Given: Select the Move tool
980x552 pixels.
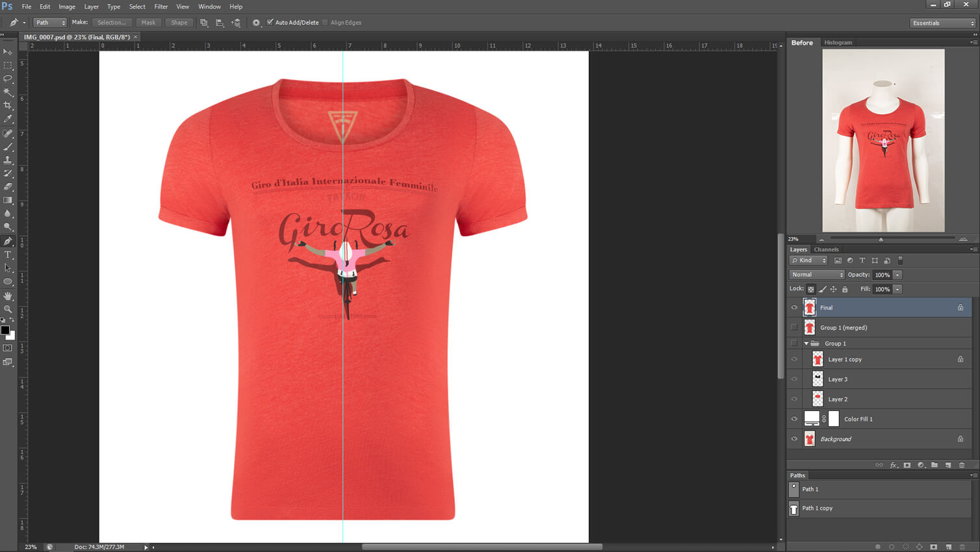Looking at the screenshot, I should [8, 52].
